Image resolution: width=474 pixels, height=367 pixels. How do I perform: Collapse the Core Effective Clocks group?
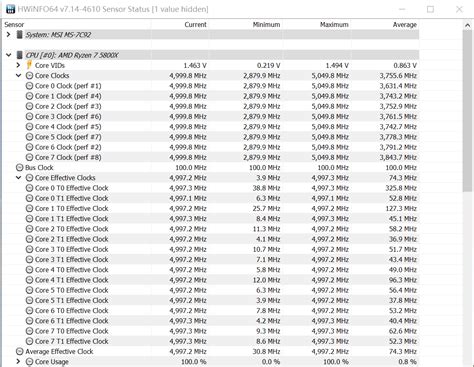point(18,178)
